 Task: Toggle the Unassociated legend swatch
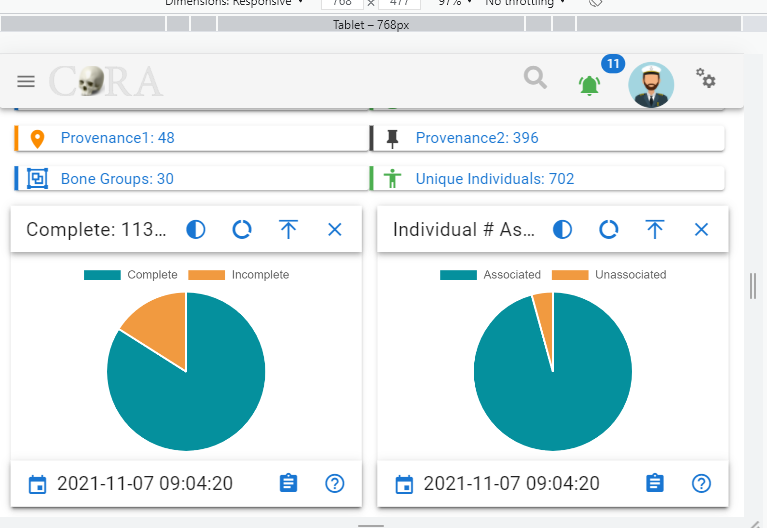coord(570,275)
